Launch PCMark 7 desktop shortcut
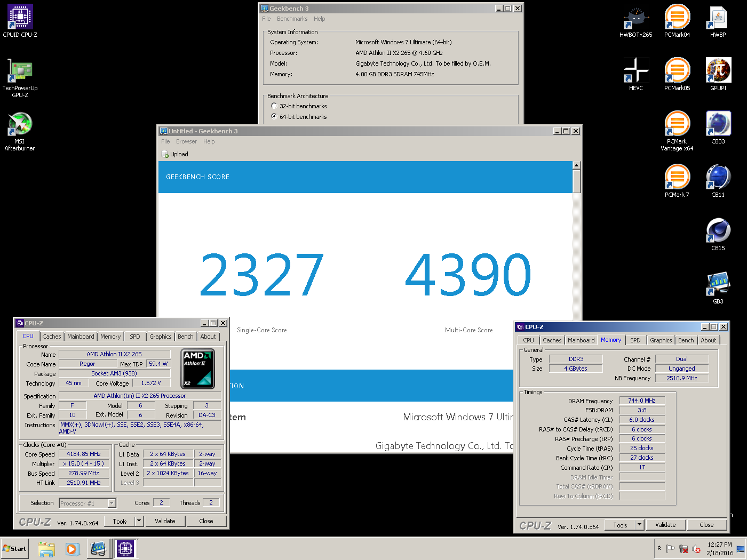The height and width of the screenshot is (560, 747). click(677, 180)
